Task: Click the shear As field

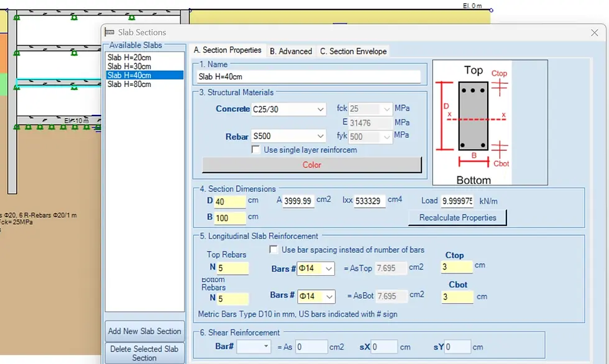Action: point(311,347)
